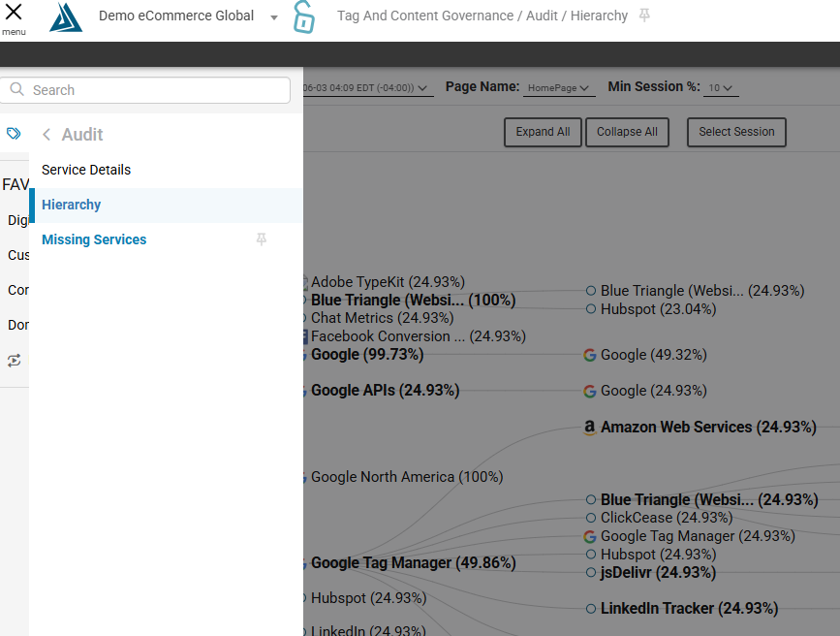Focus the menu Search field
Image resolution: width=840 pixels, height=636 pixels.
(x=145, y=90)
